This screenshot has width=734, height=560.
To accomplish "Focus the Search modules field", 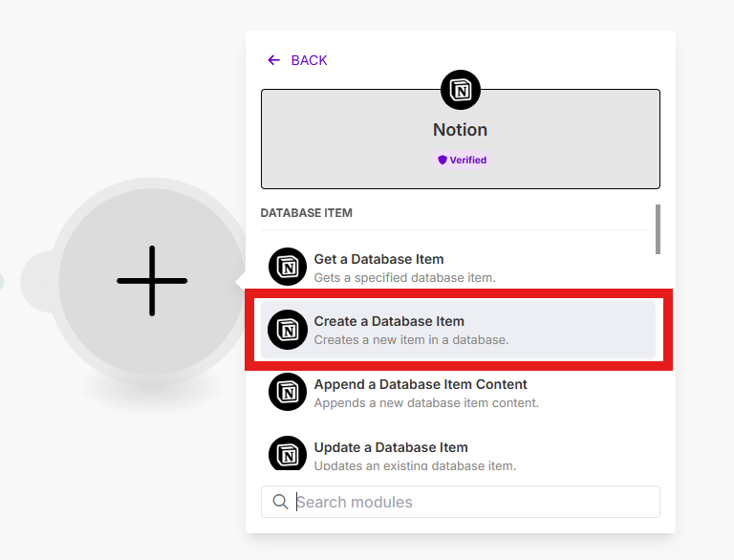I will [461, 502].
